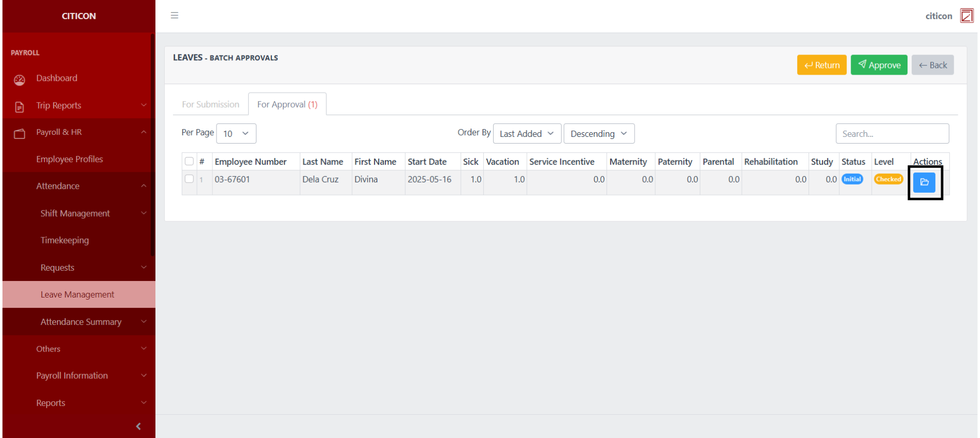The height and width of the screenshot is (438, 980).
Task: Open Leave Management in the sidebar
Action: (78, 294)
